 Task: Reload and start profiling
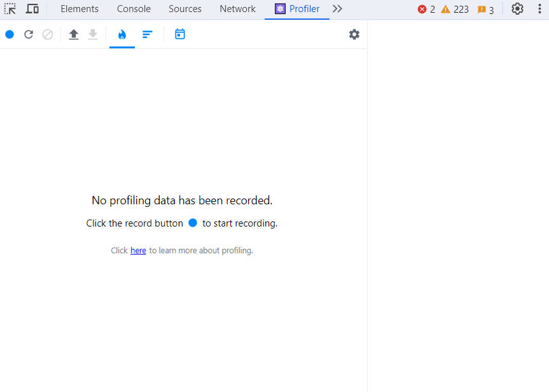(x=29, y=34)
